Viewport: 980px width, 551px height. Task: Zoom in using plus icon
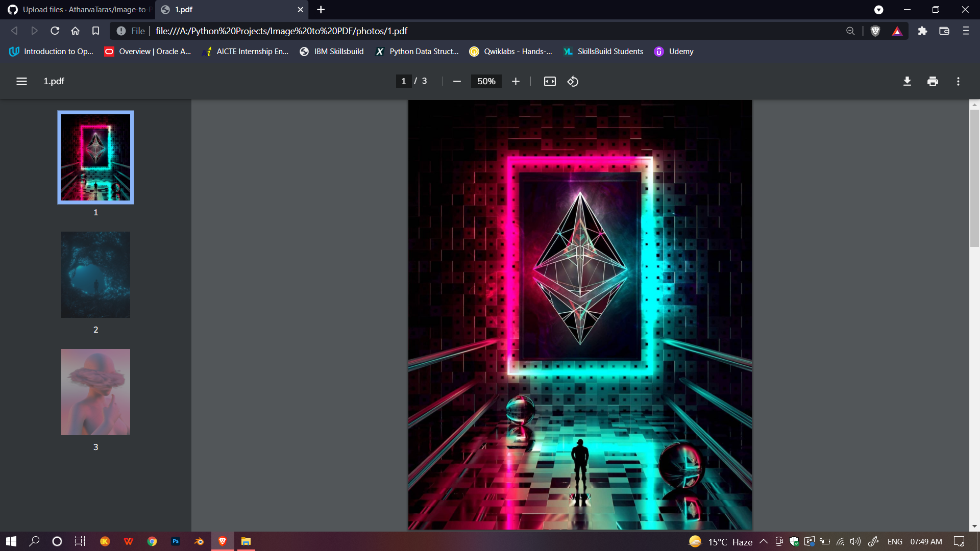(516, 81)
